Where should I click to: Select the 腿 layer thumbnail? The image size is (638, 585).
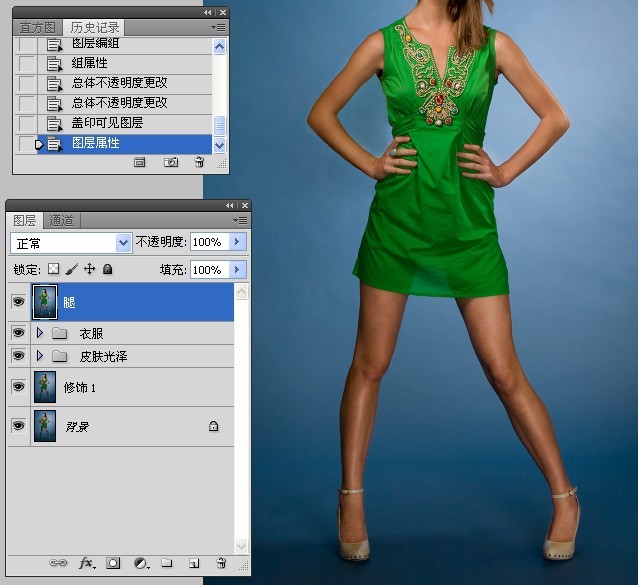click(x=45, y=302)
